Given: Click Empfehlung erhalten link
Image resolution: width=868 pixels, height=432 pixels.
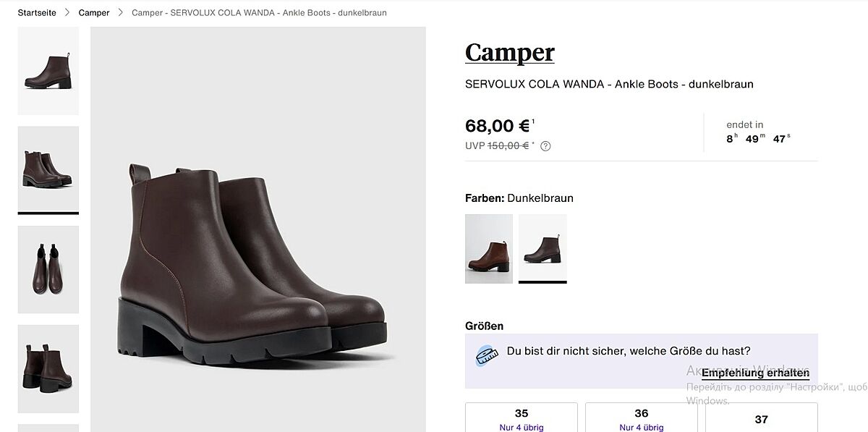Looking at the screenshot, I should coord(755,373).
